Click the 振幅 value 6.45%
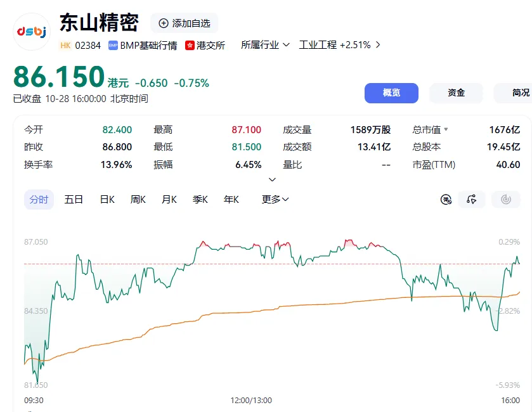 (249, 165)
